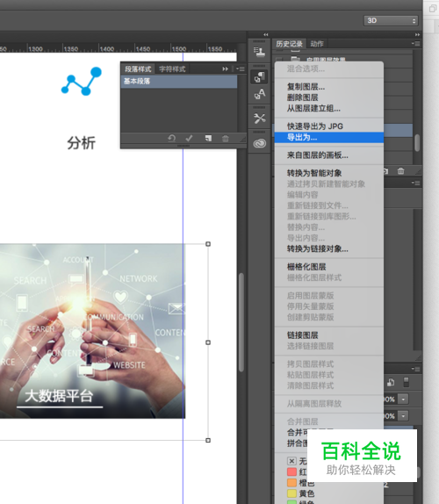Viewport: 439px width, 504px height.
Task: Open the 3D workspace dropdown
Action: 391,20
